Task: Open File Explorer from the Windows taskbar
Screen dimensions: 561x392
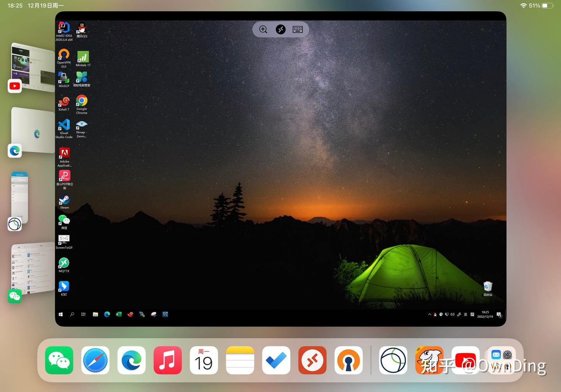Action: 95,314
